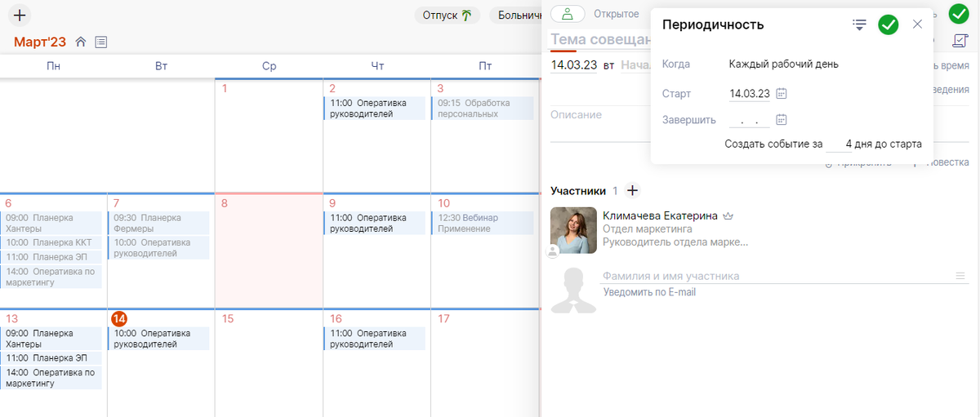
Task: Edit days-before-start field showing 4
Action: coord(840,144)
